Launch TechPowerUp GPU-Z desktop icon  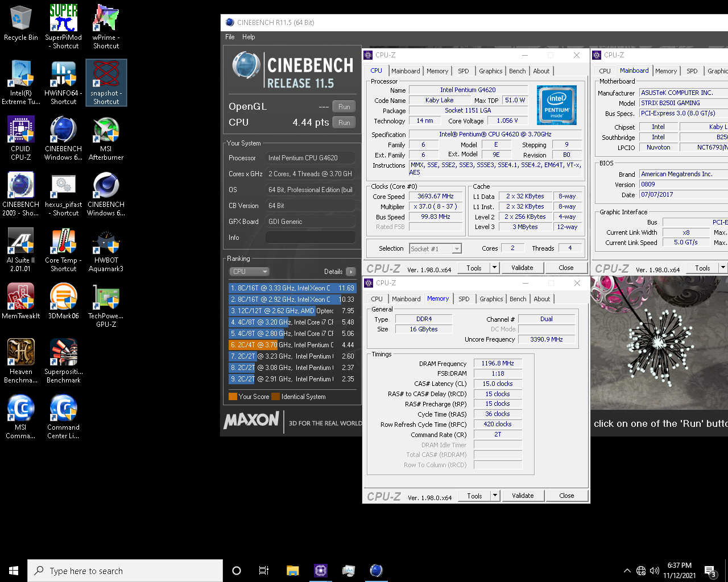click(x=106, y=305)
